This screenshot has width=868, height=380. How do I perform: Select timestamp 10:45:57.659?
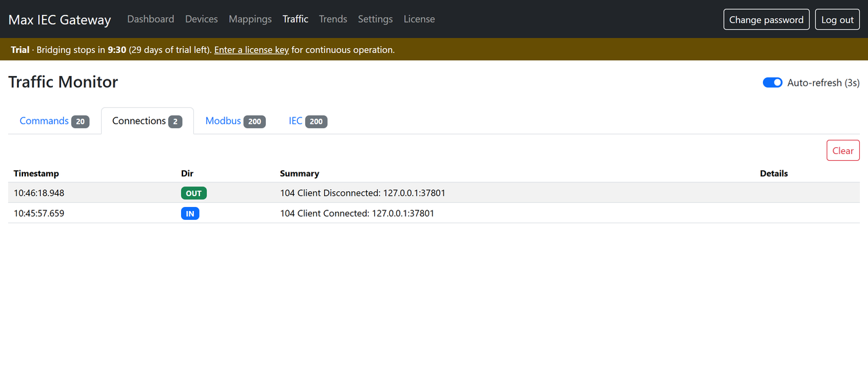[x=39, y=213]
